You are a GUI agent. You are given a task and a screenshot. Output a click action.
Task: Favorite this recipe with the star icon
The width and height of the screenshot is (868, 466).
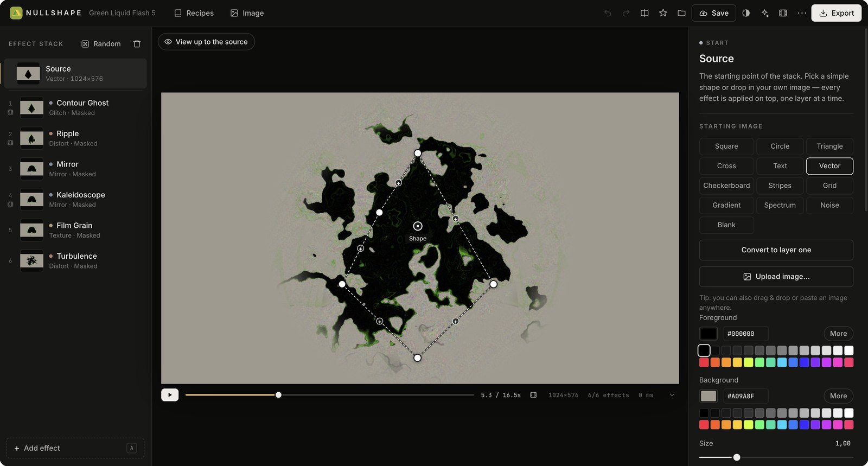pyautogui.click(x=663, y=13)
